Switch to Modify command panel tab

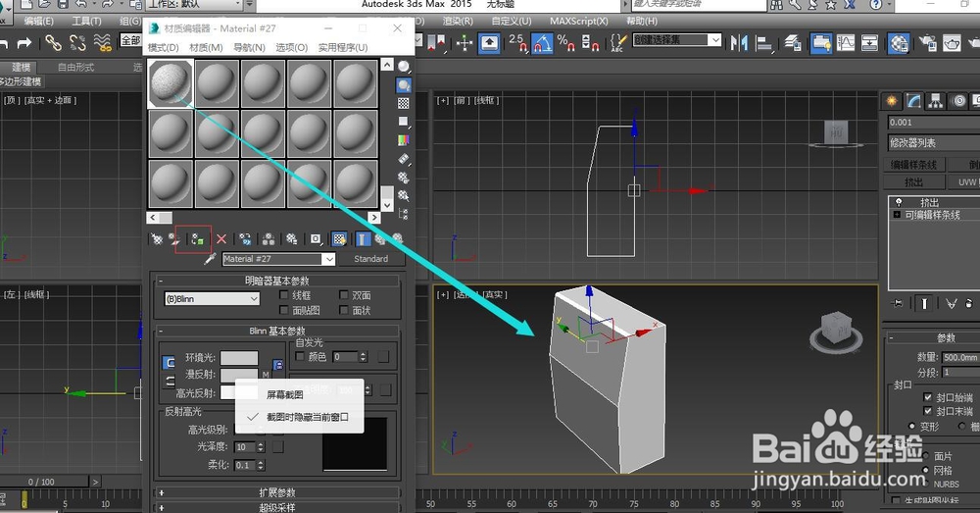point(913,101)
